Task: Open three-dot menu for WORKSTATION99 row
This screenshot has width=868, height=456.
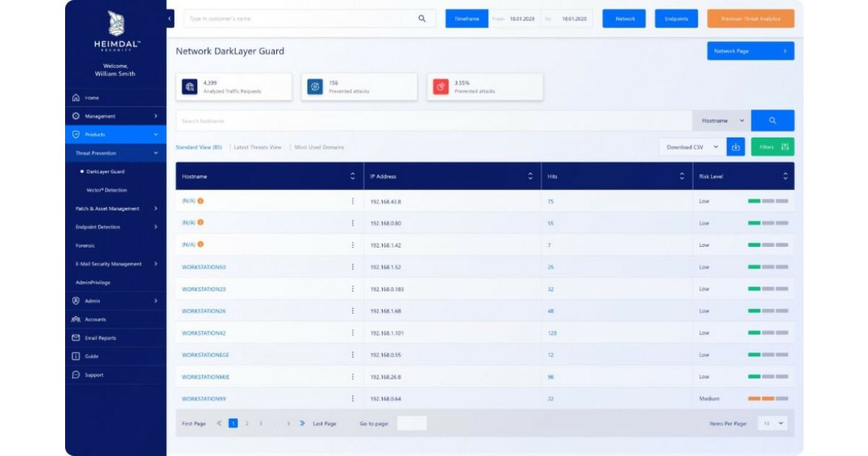Action: [353, 399]
